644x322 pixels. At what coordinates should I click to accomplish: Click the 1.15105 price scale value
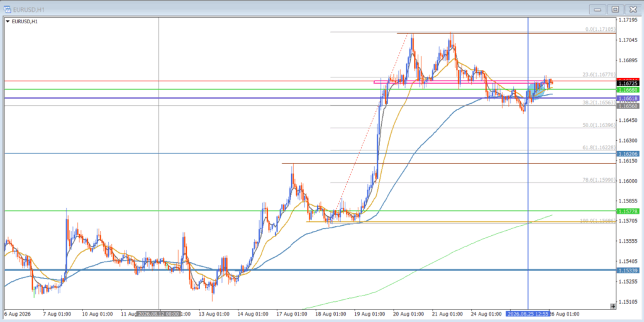[628, 301]
